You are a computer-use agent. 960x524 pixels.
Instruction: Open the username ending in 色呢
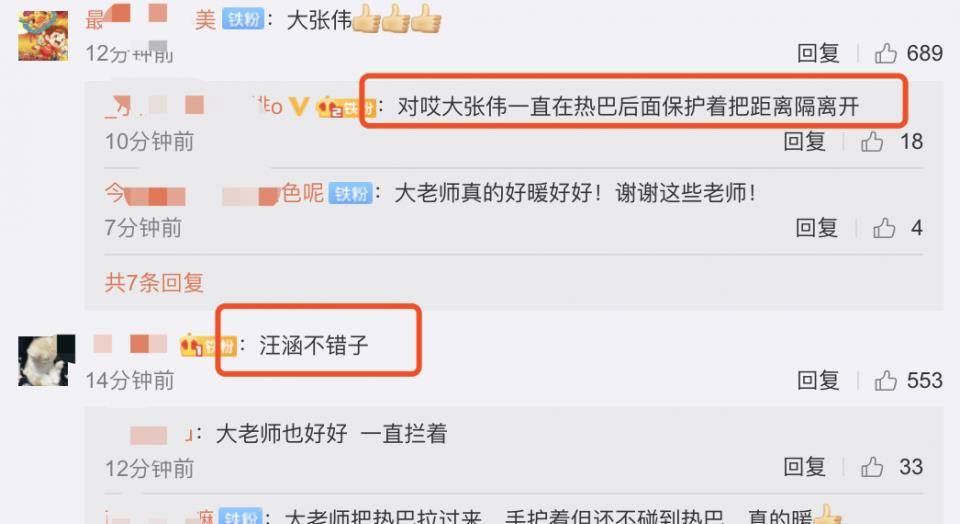pyautogui.click(x=214, y=193)
